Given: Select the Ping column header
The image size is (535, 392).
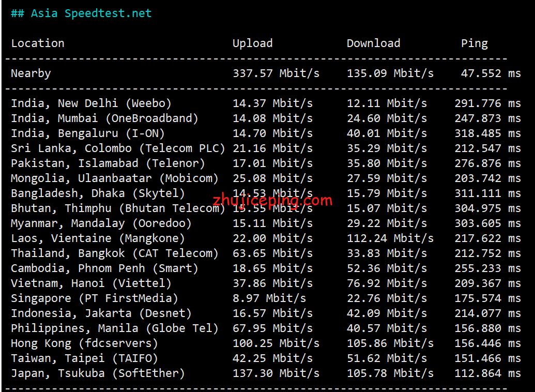Looking at the screenshot, I should pyautogui.click(x=475, y=44).
